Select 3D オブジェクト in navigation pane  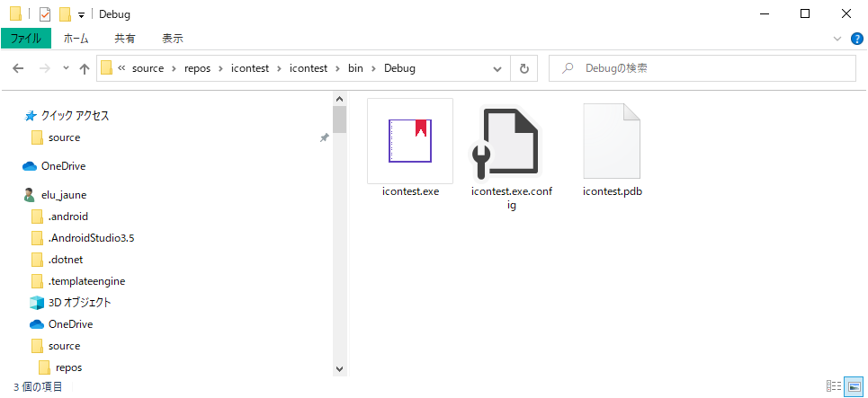[x=80, y=303]
